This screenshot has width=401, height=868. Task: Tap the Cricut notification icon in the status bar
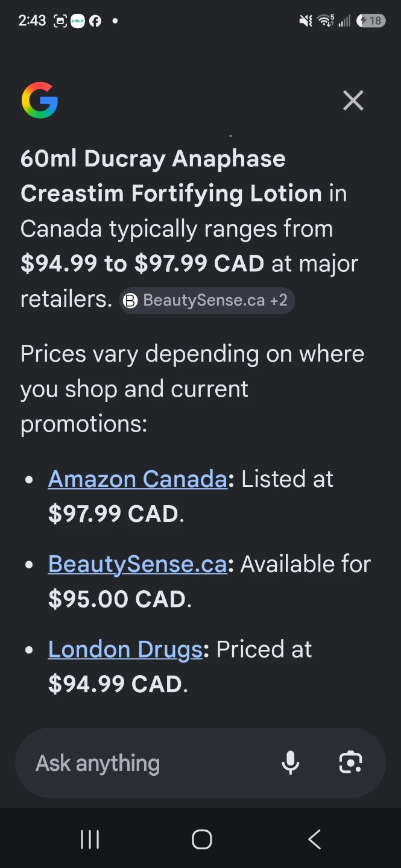coord(78,21)
